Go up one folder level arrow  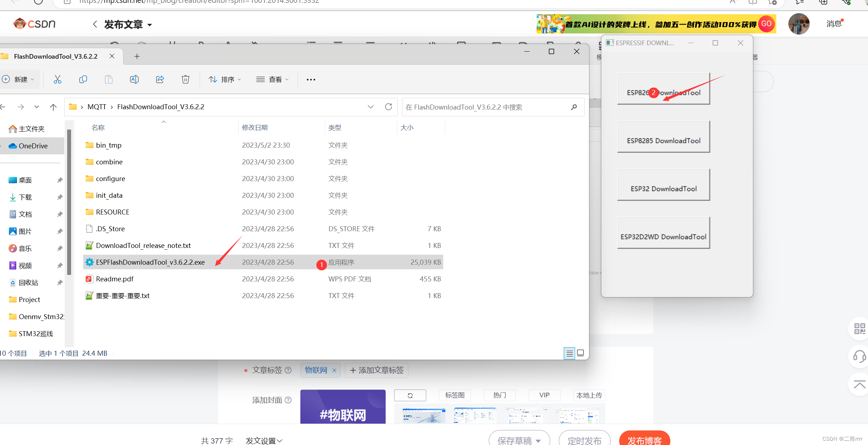[x=53, y=107]
